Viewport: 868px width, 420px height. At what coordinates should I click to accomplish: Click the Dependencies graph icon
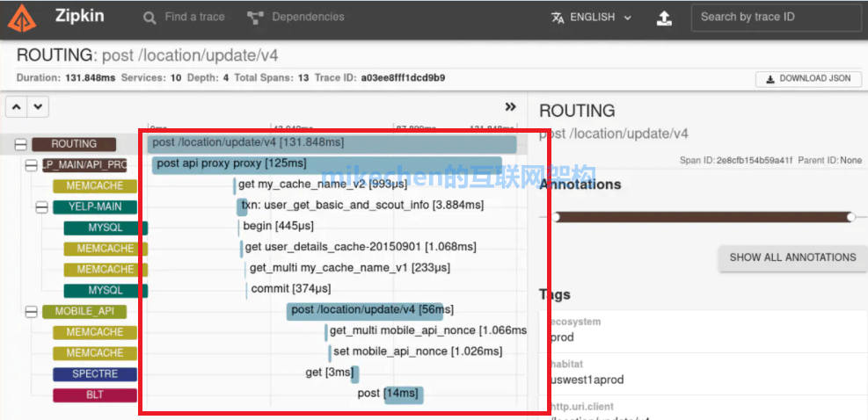click(x=255, y=18)
